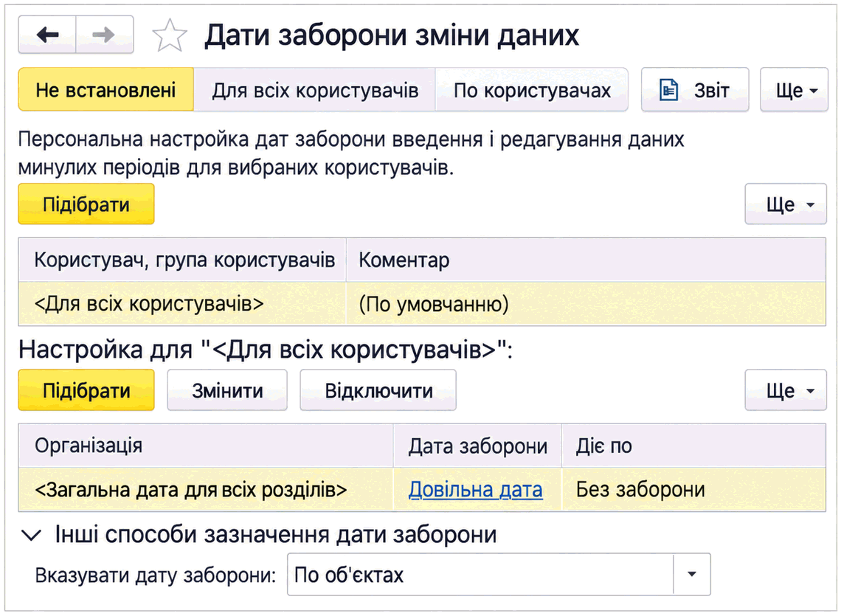
Task: Click 'Користувач, група користувачів' column header
Action: (x=182, y=260)
